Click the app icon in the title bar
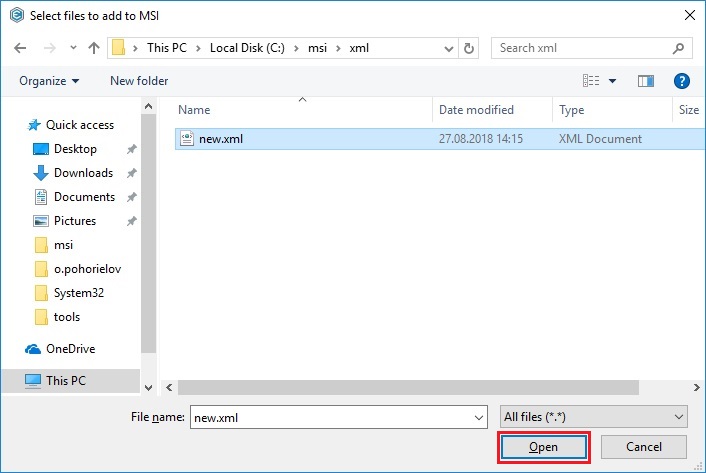The height and width of the screenshot is (473, 706). pos(17,15)
